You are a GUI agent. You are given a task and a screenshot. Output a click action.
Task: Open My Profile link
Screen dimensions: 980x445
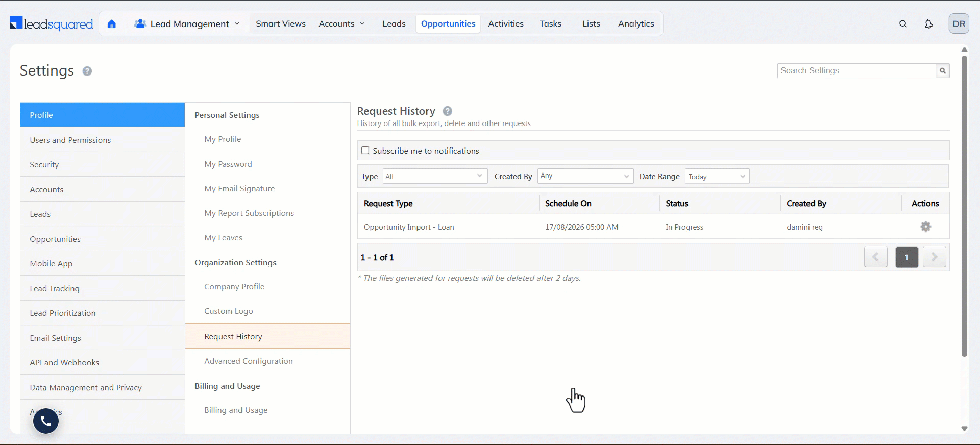coord(223,139)
